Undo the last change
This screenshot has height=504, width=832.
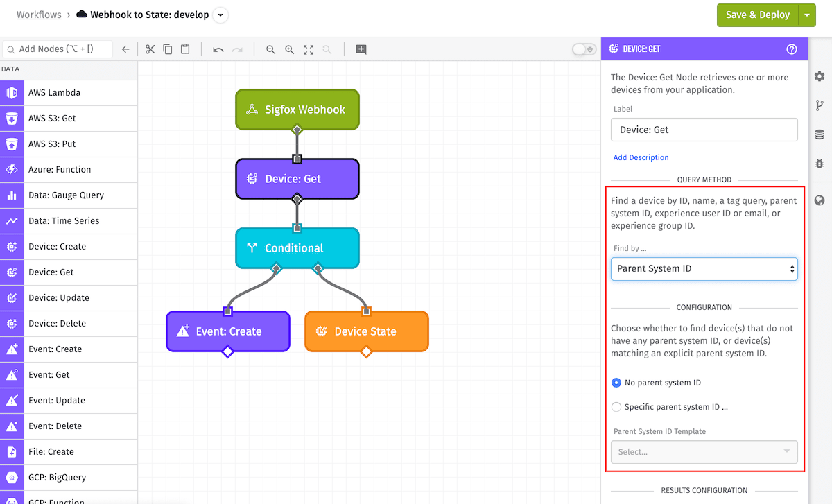[x=218, y=50]
